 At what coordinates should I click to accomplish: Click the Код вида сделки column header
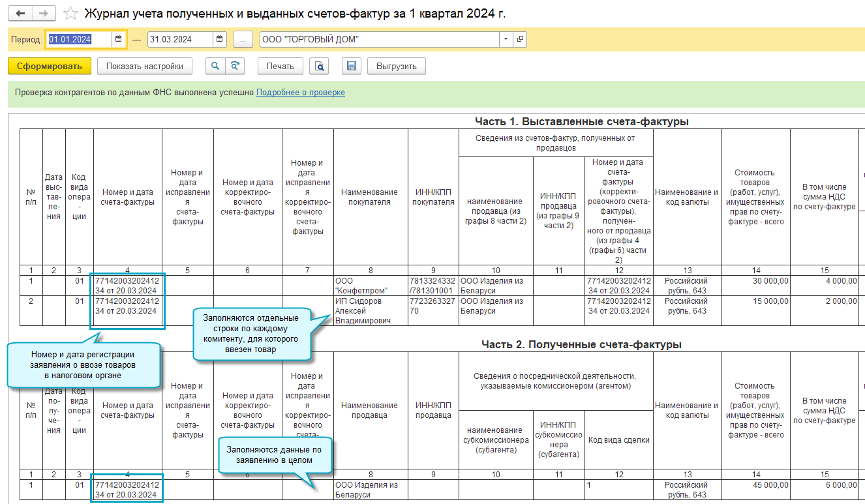[x=618, y=439]
